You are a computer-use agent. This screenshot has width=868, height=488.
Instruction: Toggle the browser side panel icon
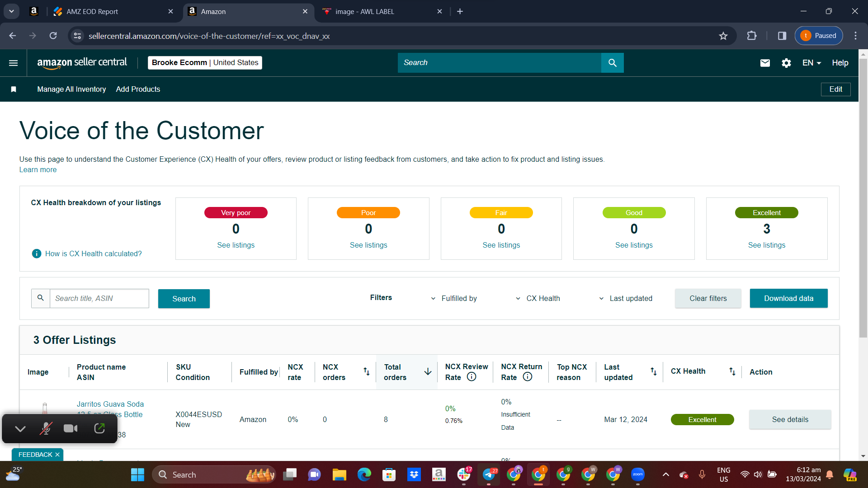click(x=782, y=36)
